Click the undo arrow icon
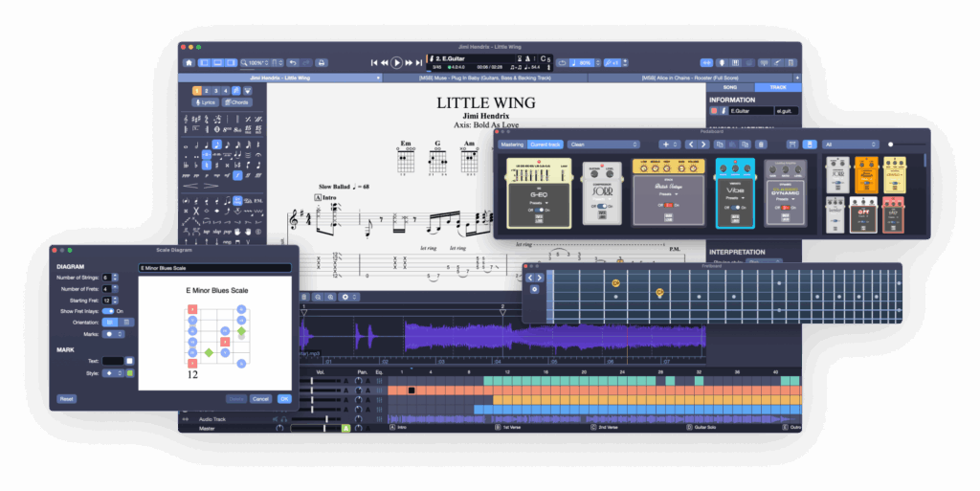 point(293,63)
